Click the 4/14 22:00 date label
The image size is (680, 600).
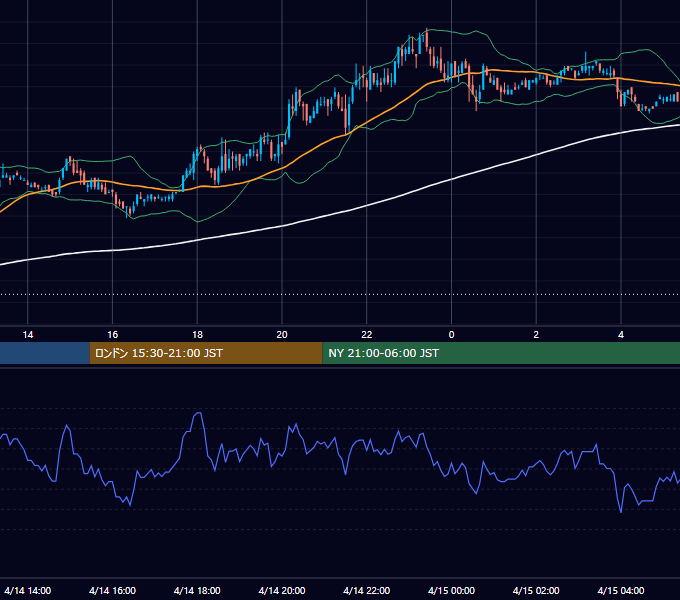click(366, 590)
